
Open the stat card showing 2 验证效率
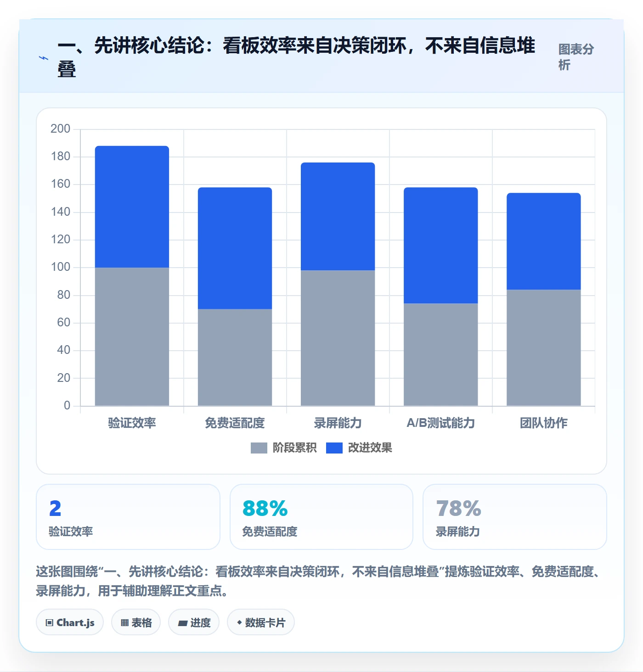[128, 517]
